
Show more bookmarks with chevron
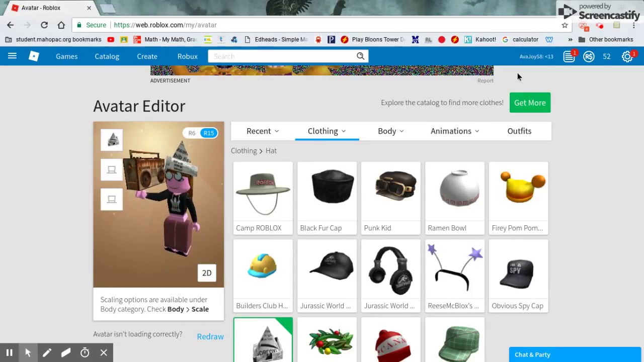point(570,39)
